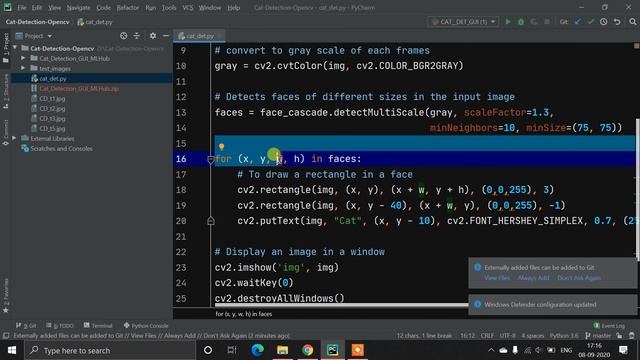Click the intention lightbulb on line 15
The height and width of the screenshot is (360, 640).
click(221, 146)
